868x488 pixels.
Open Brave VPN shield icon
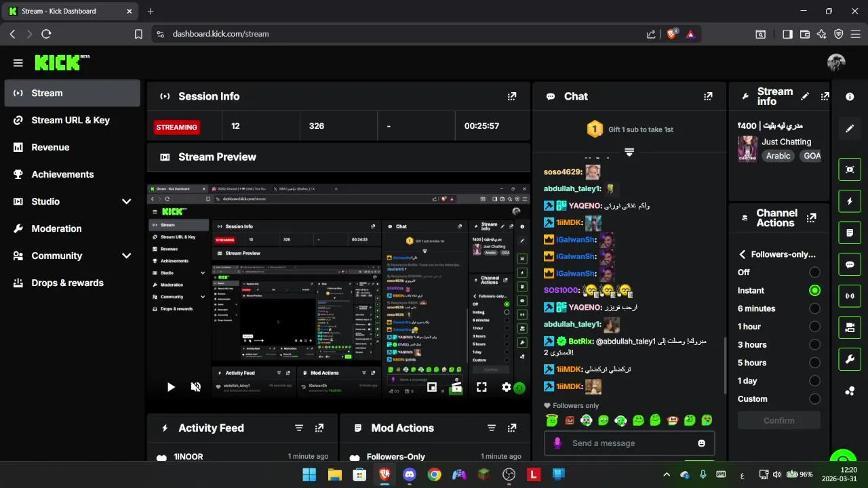coord(839,34)
